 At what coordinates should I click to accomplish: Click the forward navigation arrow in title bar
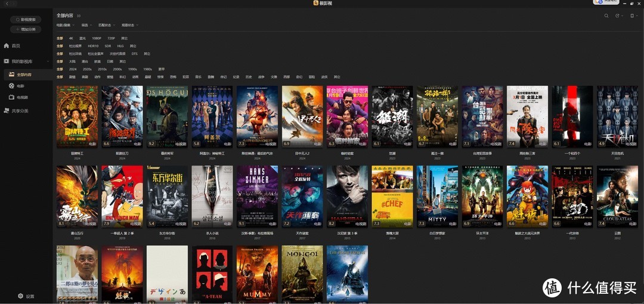(x=15, y=4)
